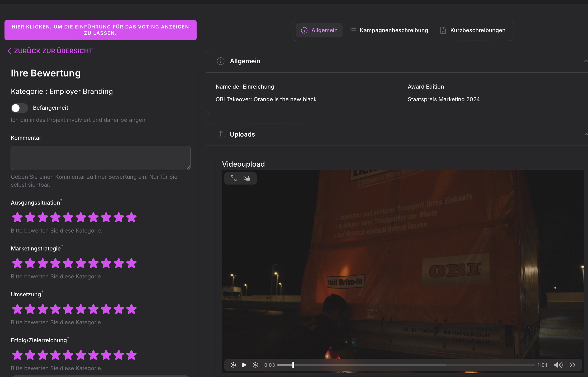This screenshot has height=377, width=588.
Task: Toggle the Befangenheit switch
Action: [x=19, y=108]
